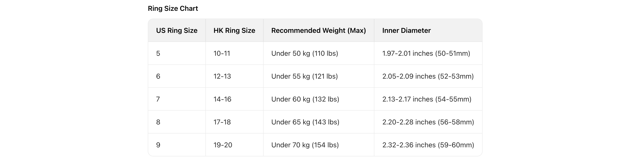
Task: Click the HK Ring Size column header
Action: (x=234, y=30)
